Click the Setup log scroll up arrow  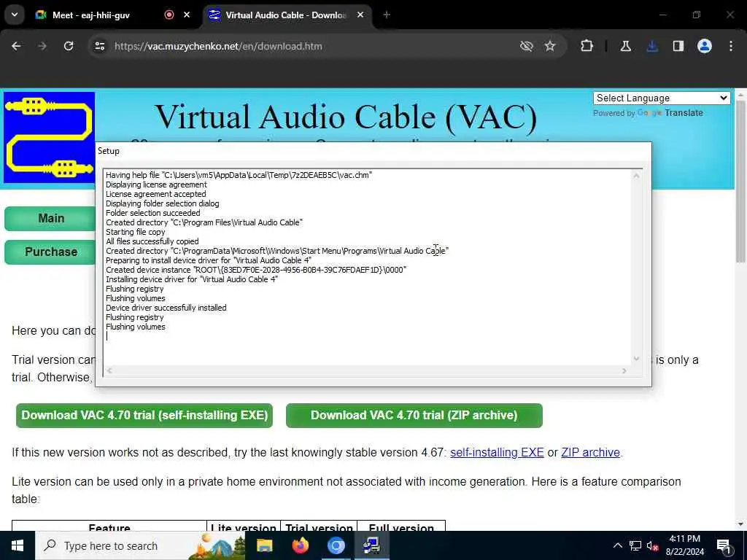pos(636,176)
